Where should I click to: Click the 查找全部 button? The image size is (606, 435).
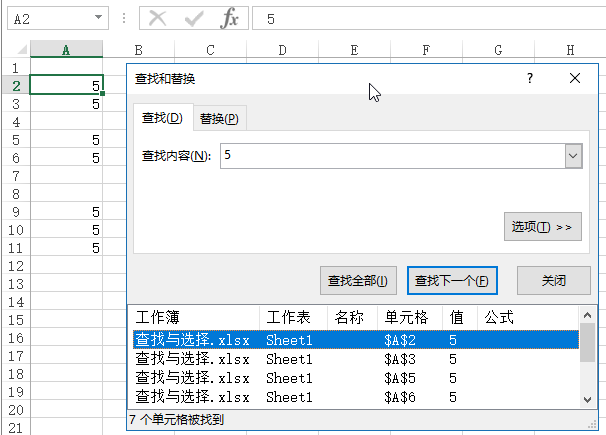[357, 281]
